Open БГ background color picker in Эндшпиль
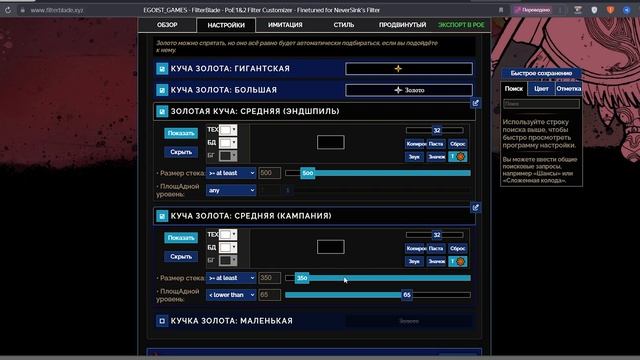The image size is (640, 360). pyautogui.click(x=228, y=156)
